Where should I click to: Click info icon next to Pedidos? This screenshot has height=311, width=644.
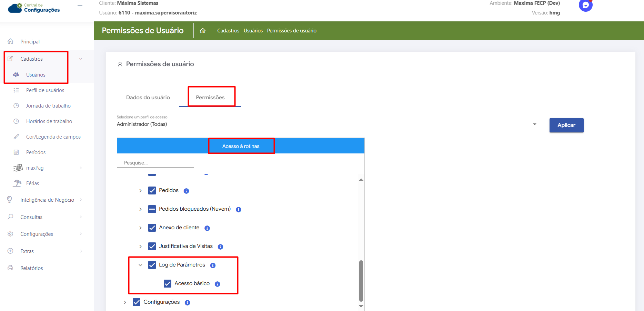tap(186, 191)
